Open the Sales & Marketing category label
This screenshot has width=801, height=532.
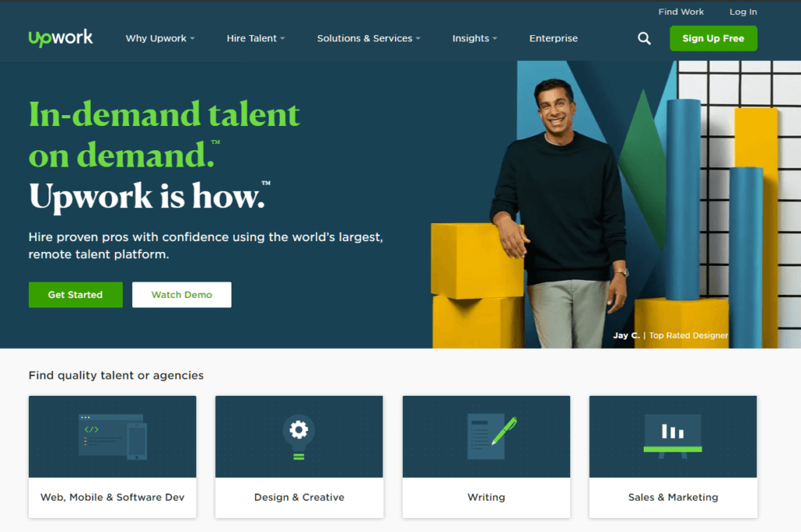673,498
